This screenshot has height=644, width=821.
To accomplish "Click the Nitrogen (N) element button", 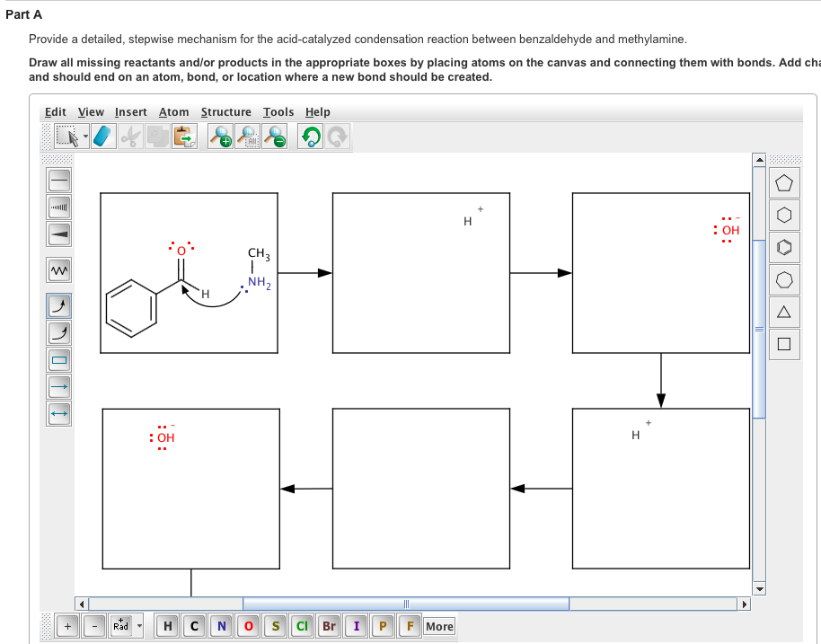I will click(221, 626).
